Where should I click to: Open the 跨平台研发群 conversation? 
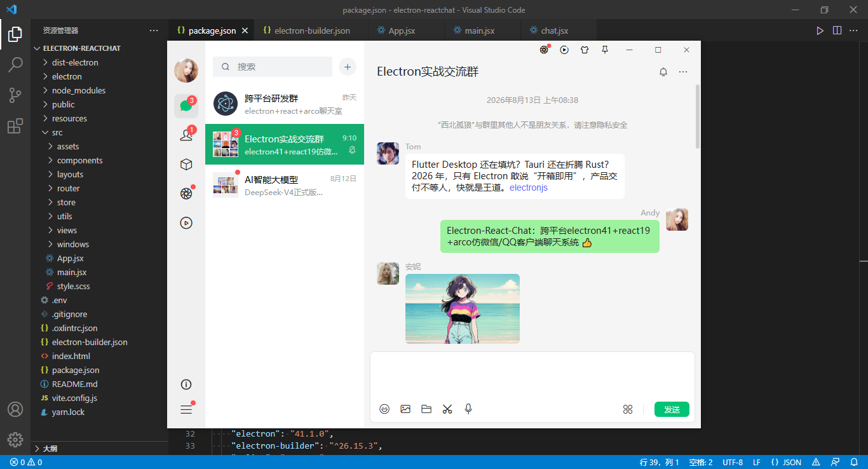coord(285,104)
